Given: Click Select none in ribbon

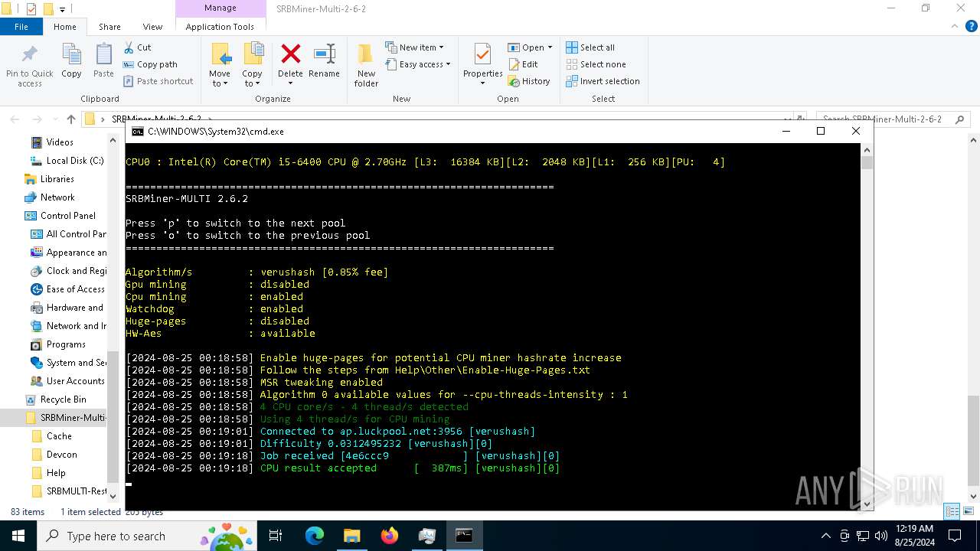Looking at the screenshot, I should pyautogui.click(x=596, y=64).
